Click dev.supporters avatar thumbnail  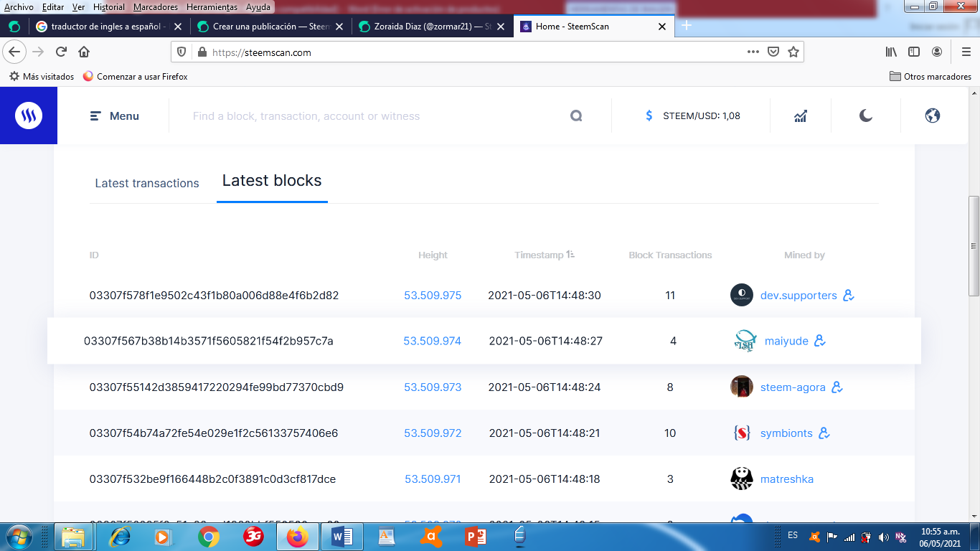(742, 295)
